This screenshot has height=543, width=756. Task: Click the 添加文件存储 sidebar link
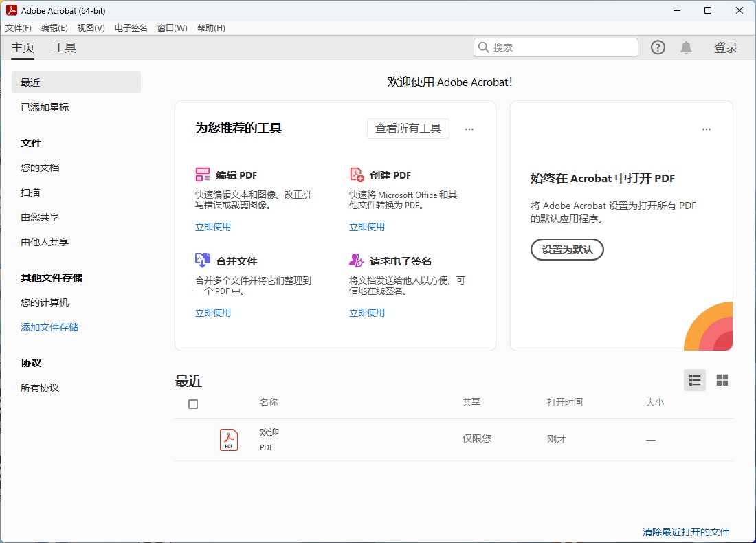pyautogui.click(x=49, y=327)
